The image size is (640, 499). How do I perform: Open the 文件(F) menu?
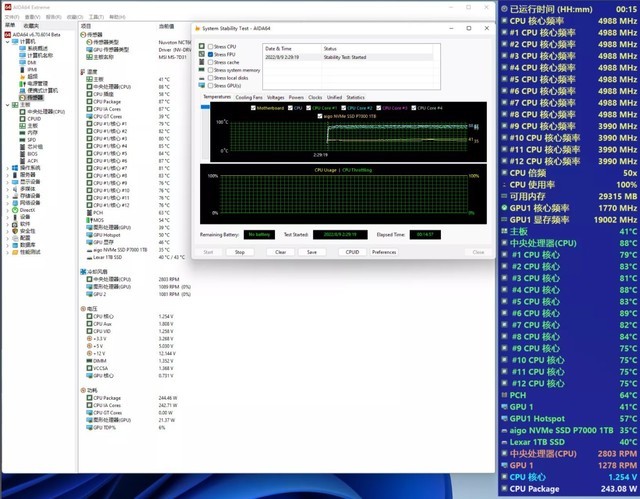pos(12,17)
